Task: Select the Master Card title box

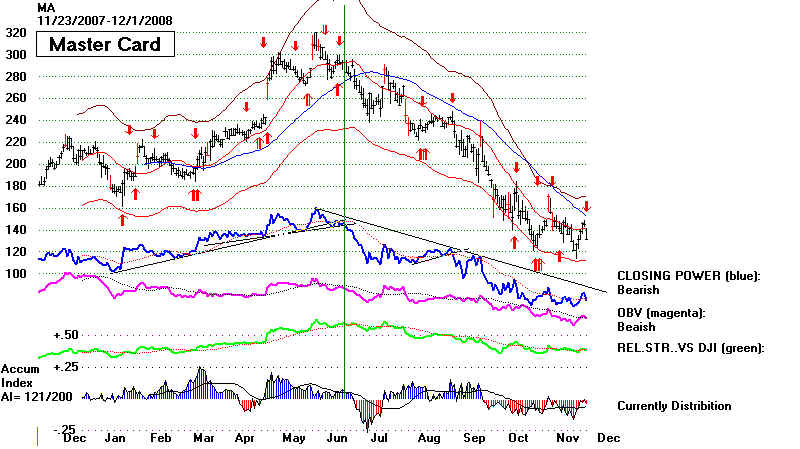Action: pyautogui.click(x=98, y=45)
